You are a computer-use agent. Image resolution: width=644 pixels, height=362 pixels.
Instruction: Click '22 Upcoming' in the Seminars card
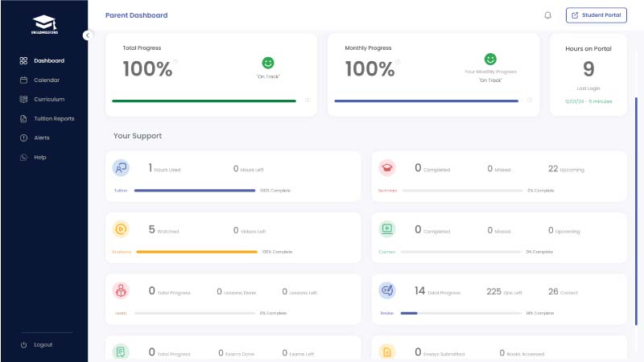(566, 169)
